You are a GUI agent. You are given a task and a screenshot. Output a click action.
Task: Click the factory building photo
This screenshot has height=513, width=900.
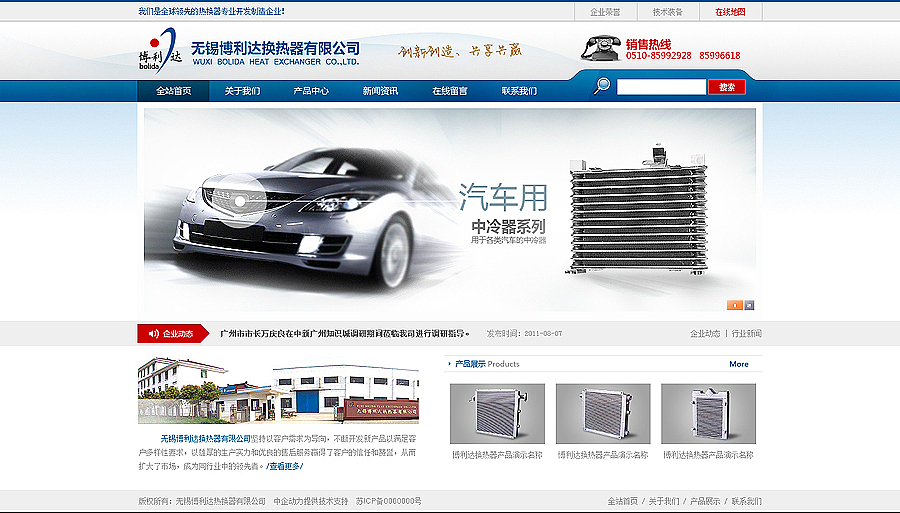[278, 391]
